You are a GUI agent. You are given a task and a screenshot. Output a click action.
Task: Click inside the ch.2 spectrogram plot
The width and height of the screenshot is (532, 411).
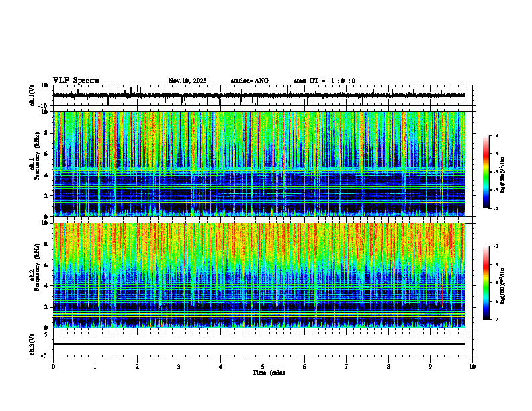pos(264,275)
